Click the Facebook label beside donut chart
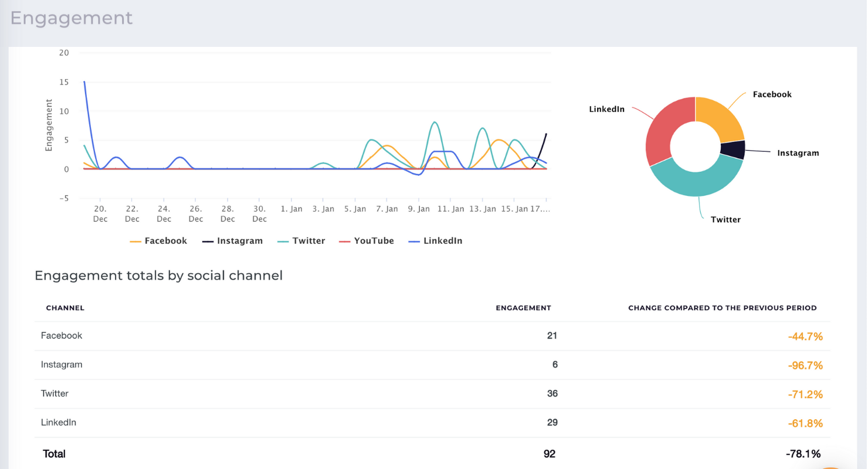The height and width of the screenshot is (469, 868). coord(772,94)
